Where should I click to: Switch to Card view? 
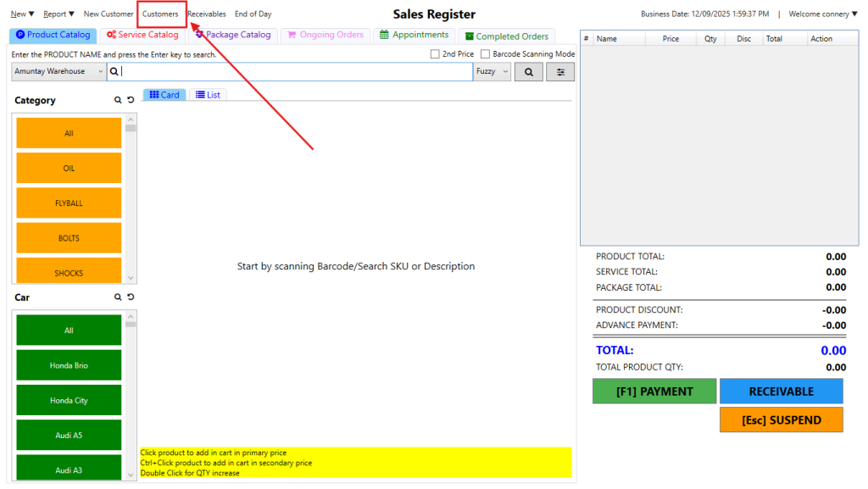click(164, 95)
